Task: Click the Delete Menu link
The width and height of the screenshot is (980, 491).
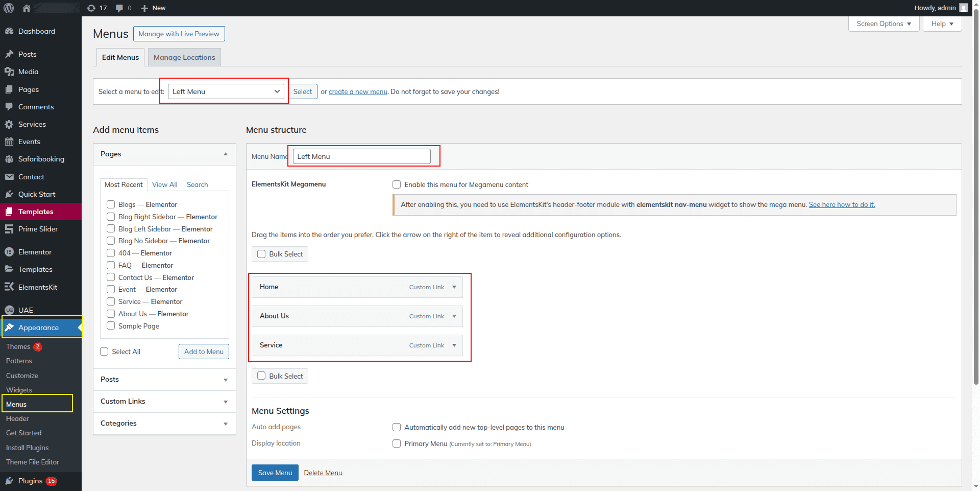Action: (x=323, y=473)
